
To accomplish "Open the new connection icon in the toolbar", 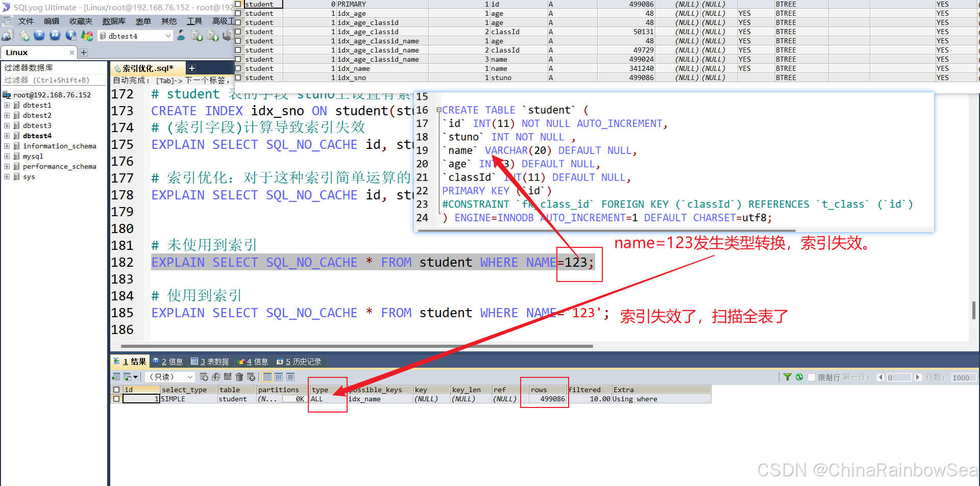I will 8,36.
